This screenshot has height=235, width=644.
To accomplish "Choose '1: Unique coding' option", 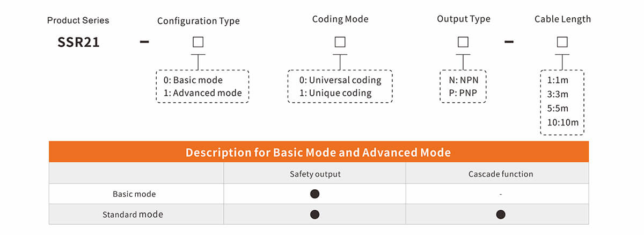I will coord(335,93).
